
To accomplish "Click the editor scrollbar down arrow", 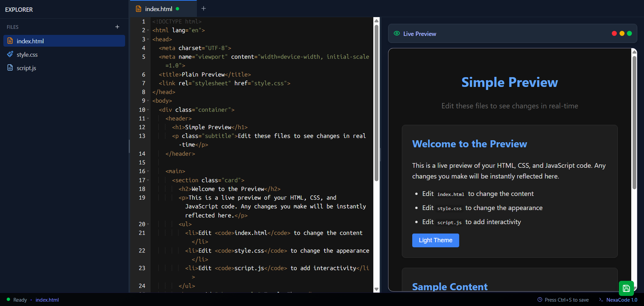I will click(376, 289).
